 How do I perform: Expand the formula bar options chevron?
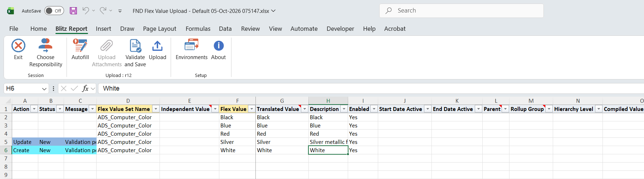click(x=93, y=88)
